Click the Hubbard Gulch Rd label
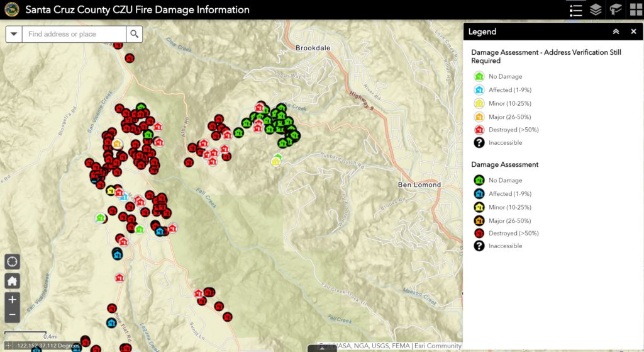 (342, 161)
